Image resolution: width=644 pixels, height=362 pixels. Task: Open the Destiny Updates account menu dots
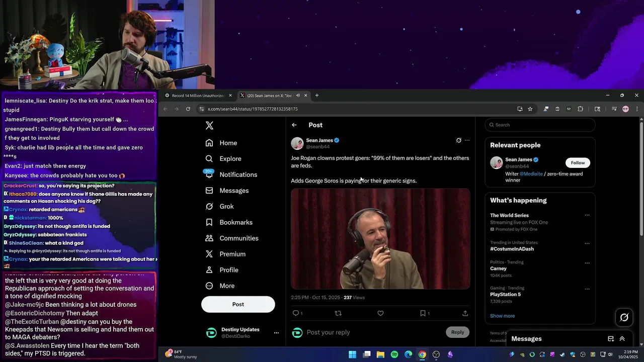tap(276, 333)
